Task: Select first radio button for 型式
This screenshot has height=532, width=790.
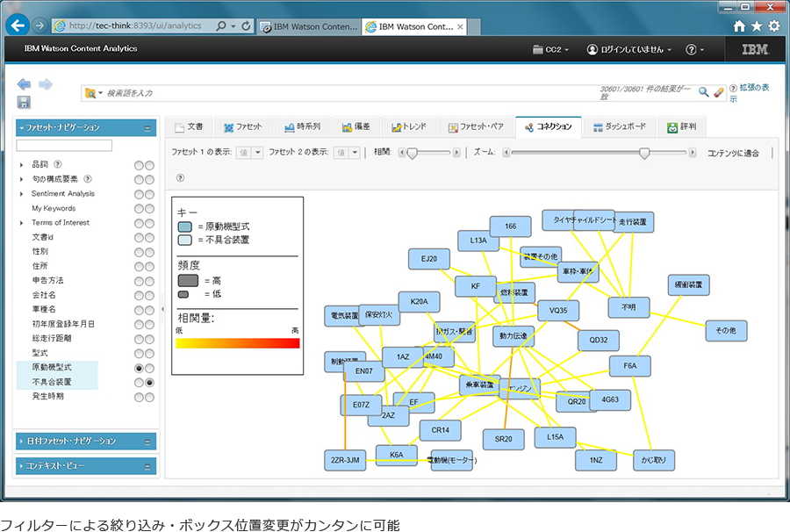Action: 139,354
